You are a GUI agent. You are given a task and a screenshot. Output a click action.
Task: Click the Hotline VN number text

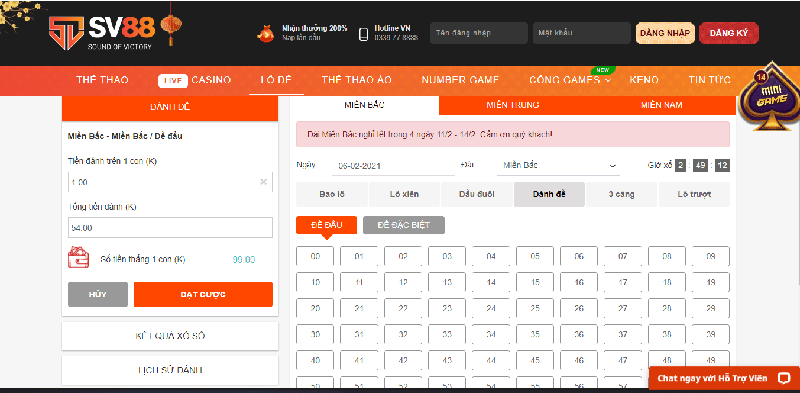396,38
